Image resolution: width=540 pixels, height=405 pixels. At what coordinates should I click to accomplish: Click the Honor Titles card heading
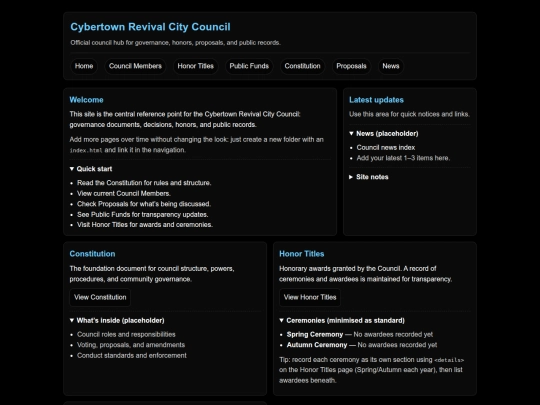coord(302,254)
